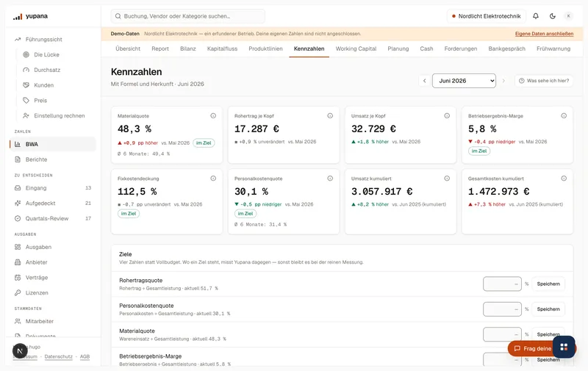Click the Führungssicht trend icon
588x371 pixels.
(x=18, y=40)
